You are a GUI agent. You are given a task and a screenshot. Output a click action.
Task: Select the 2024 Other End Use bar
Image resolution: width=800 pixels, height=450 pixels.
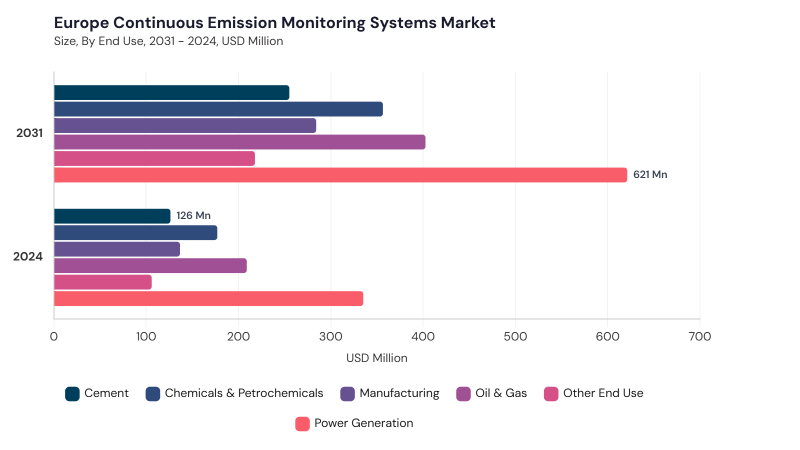click(103, 282)
